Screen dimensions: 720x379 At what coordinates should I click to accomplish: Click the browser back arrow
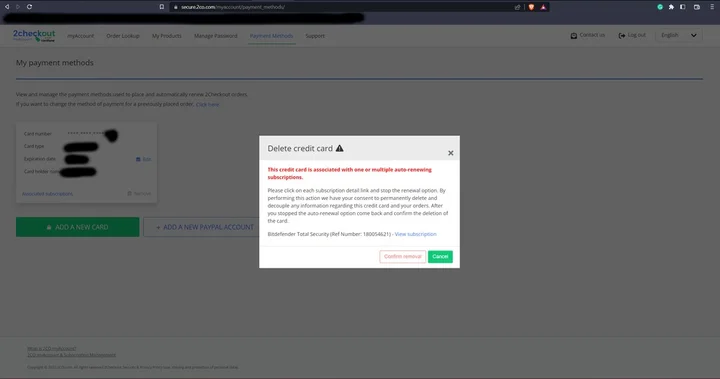coord(7,7)
